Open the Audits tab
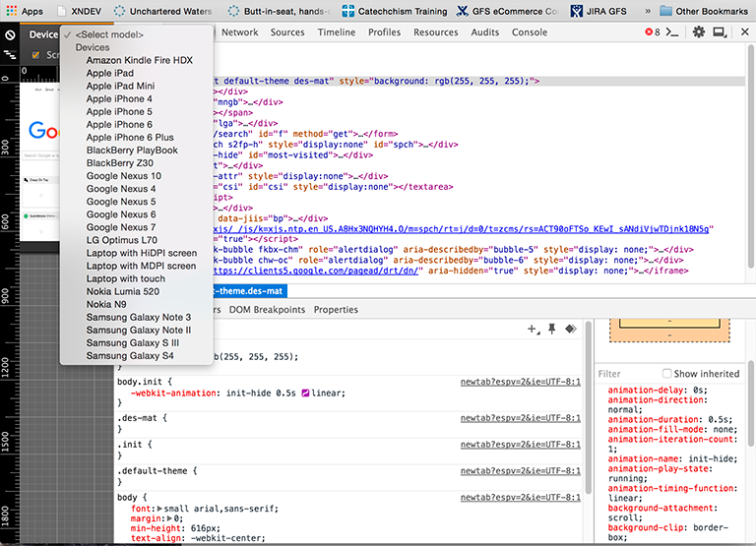The image size is (756, 546). pyautogui.click(x=485, y=32)
